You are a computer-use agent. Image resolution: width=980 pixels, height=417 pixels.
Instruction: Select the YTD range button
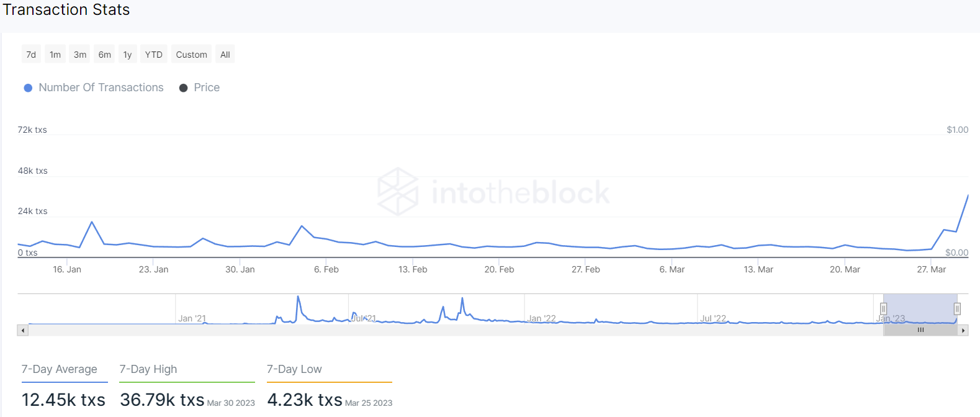pyautogui.click(x=153, y=55)
